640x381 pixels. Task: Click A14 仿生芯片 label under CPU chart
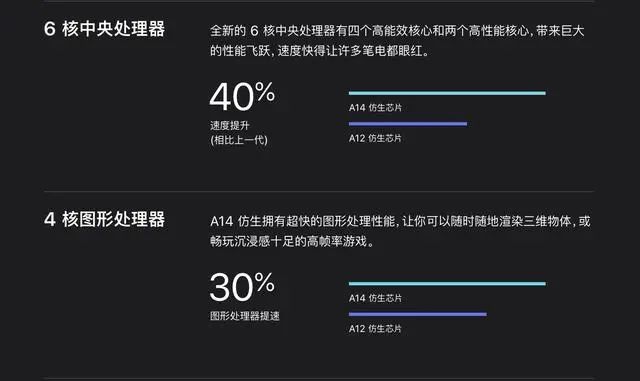click(x=375, y=108)
